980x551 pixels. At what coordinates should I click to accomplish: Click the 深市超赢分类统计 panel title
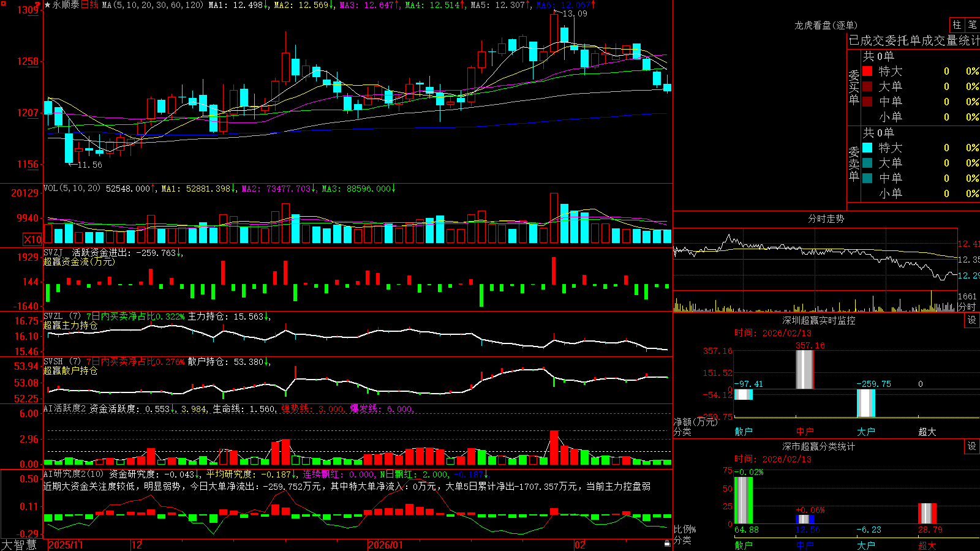pos(819,446)
